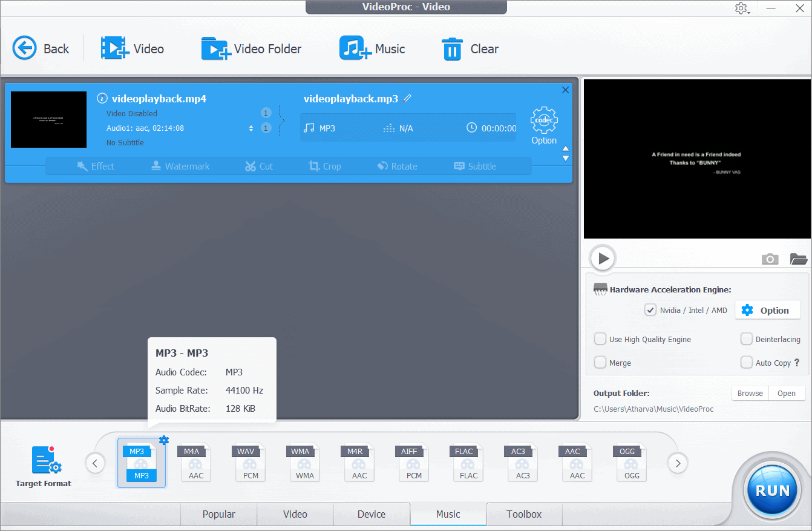Browse for an output folder
This screenshot has height=531, width=812.
click(750, 393)
